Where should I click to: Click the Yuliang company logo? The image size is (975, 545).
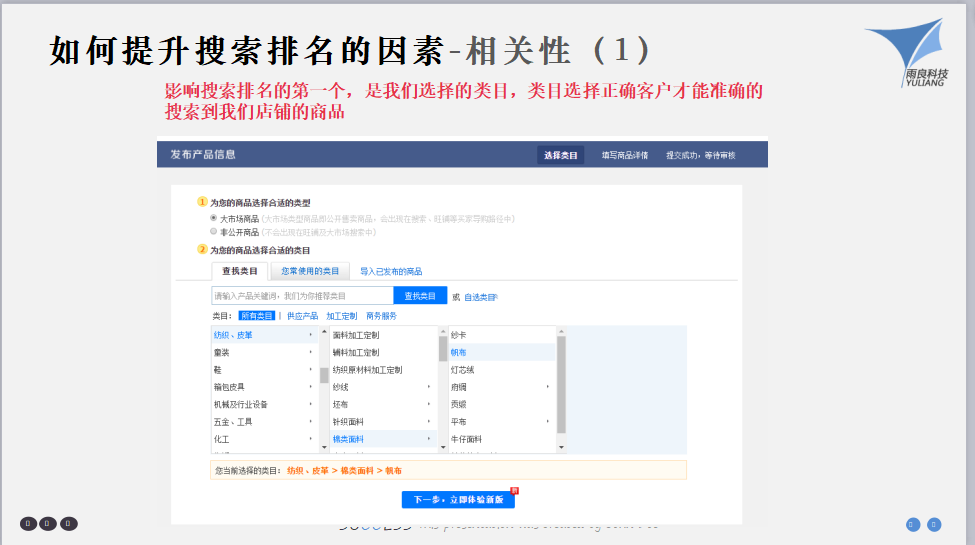[908, 53]
